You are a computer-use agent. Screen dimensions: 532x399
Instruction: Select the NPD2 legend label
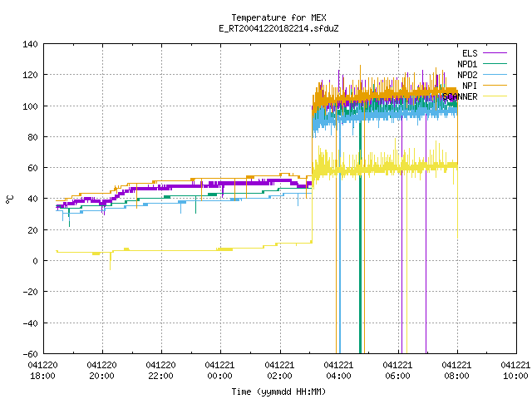(467, 75)
